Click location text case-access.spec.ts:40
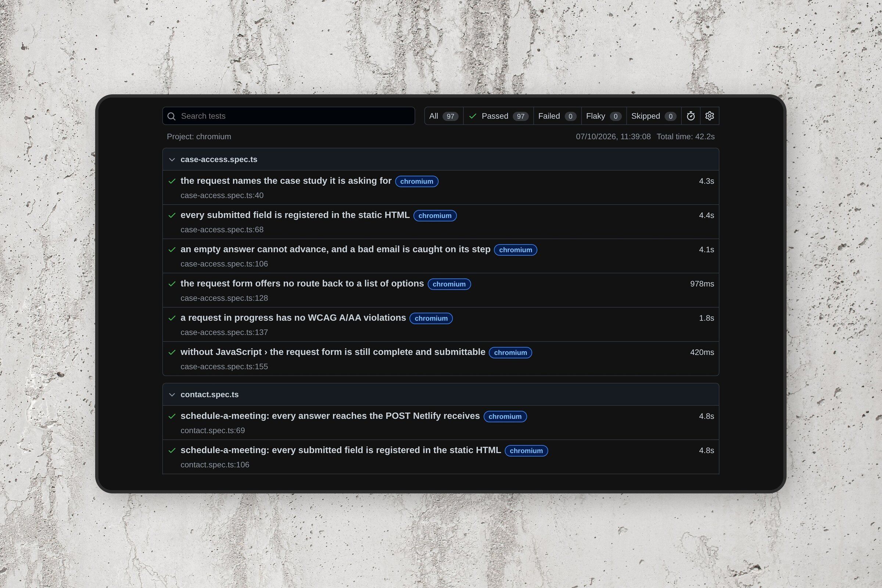The image size is (882, 588). pyautogui.click(x=222, y=196)
